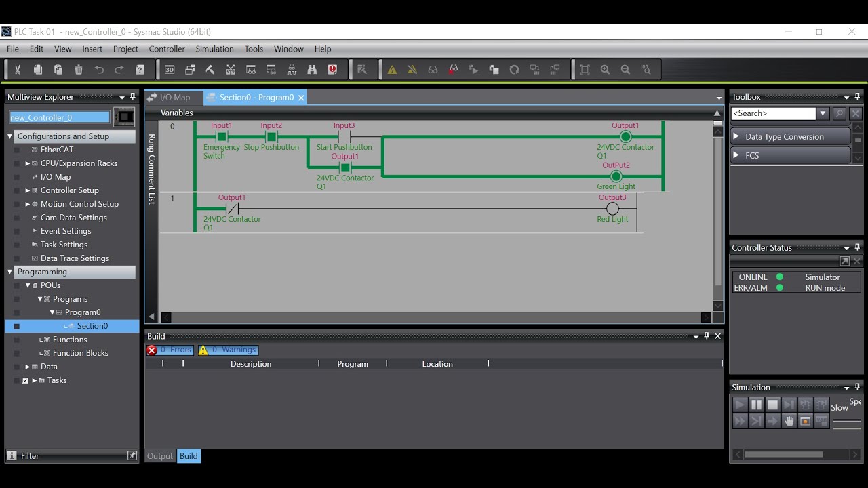
Task: Click the Toolbox search input field
Action: 773,113
